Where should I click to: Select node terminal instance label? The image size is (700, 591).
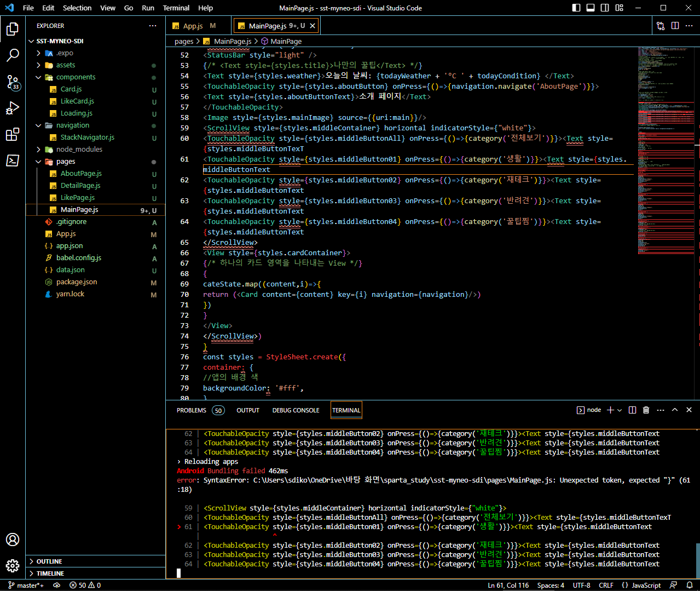coord(589,410)
